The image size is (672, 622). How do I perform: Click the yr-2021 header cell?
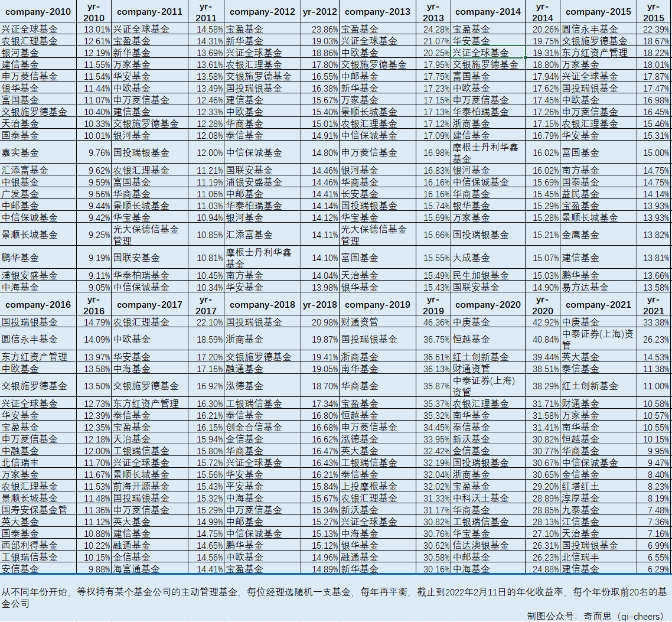(654, 305)
